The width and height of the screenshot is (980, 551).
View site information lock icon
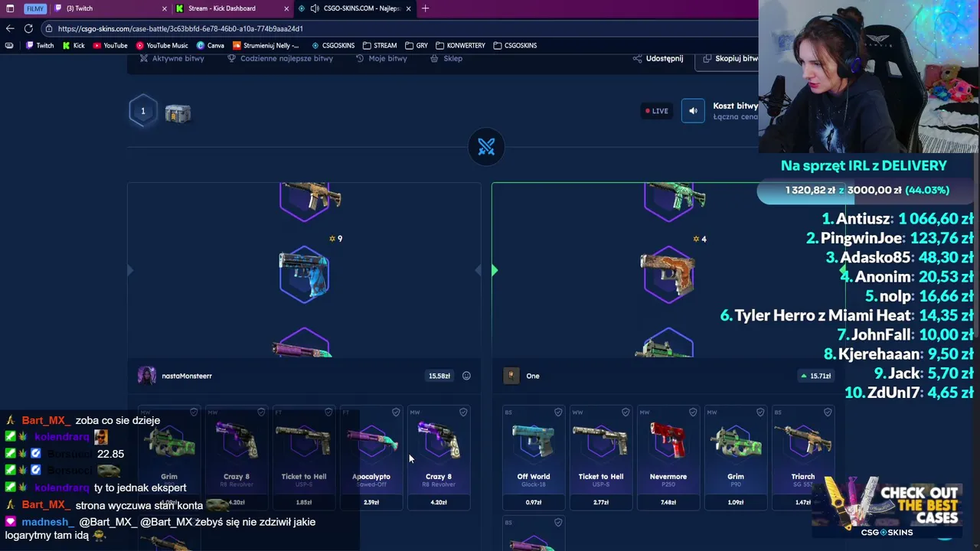point(49,28)
